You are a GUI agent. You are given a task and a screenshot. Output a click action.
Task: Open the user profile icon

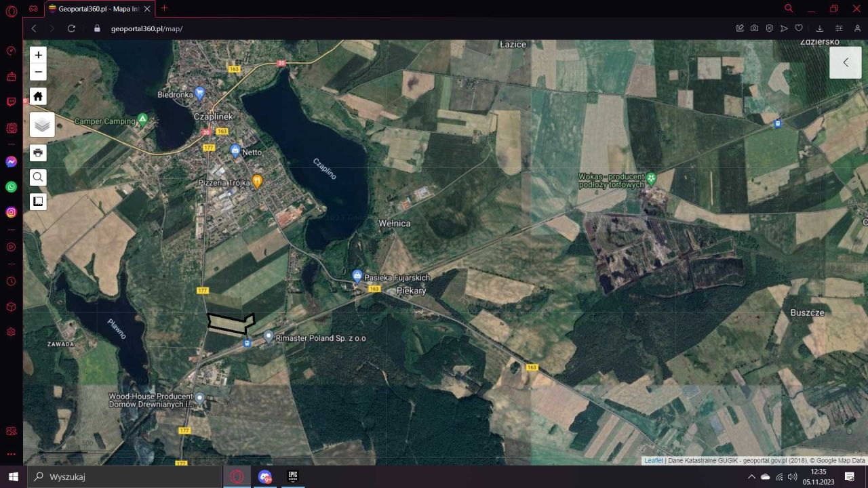(858, 28)
